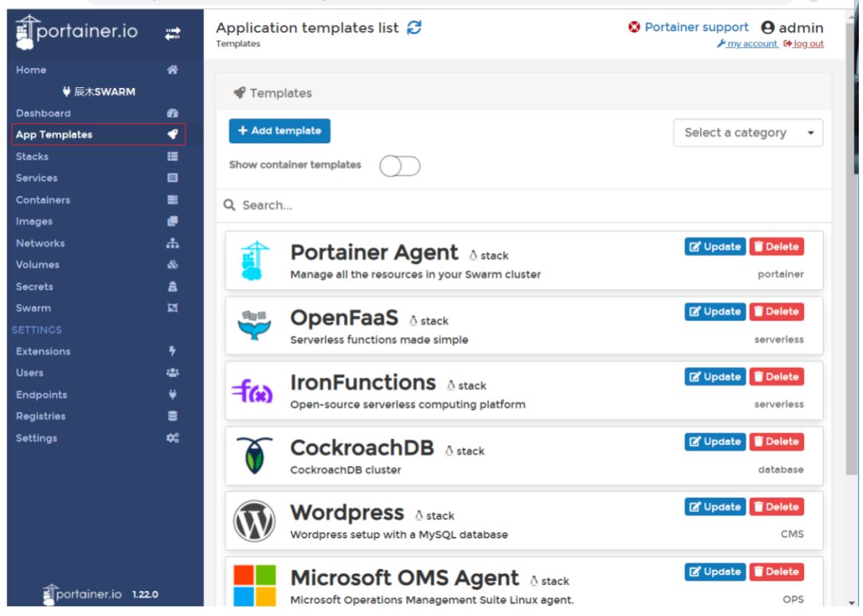Click the Registries database icon
The image size is (863, 616).
pos(173,416)
